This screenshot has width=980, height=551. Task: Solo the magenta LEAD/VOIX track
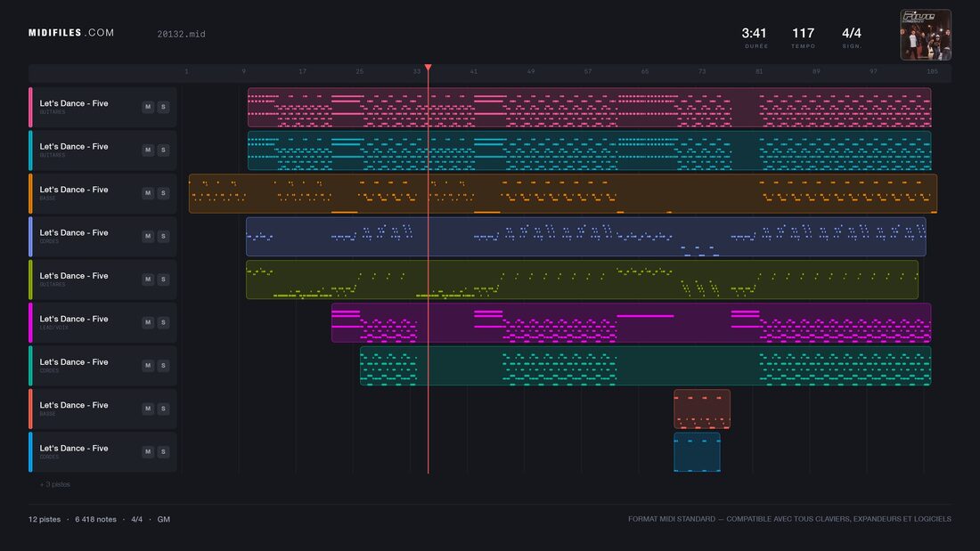click(x=163, y=322)
